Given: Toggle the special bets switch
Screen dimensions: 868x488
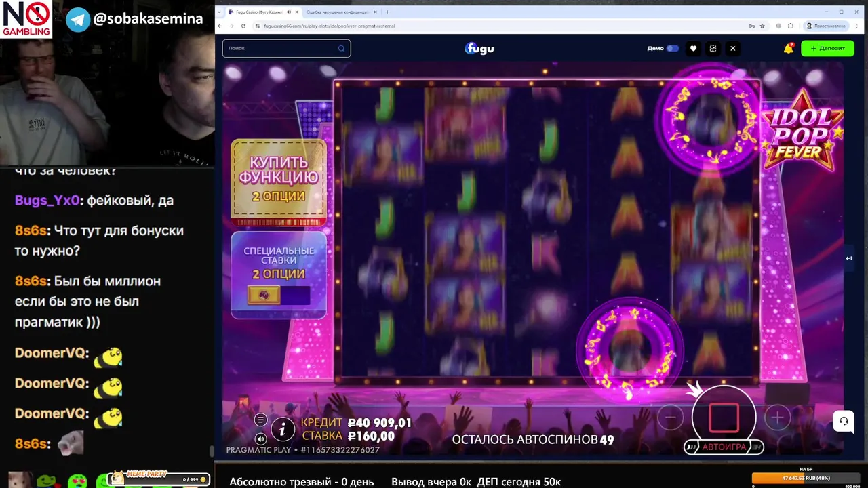Looking at the screenshot, I should coord(279,296).
